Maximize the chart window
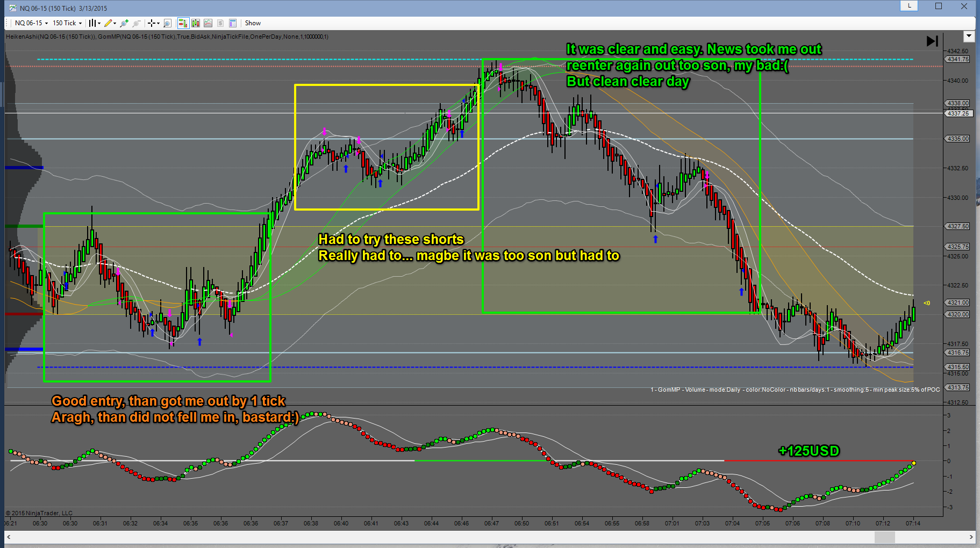 click(939, 6)
